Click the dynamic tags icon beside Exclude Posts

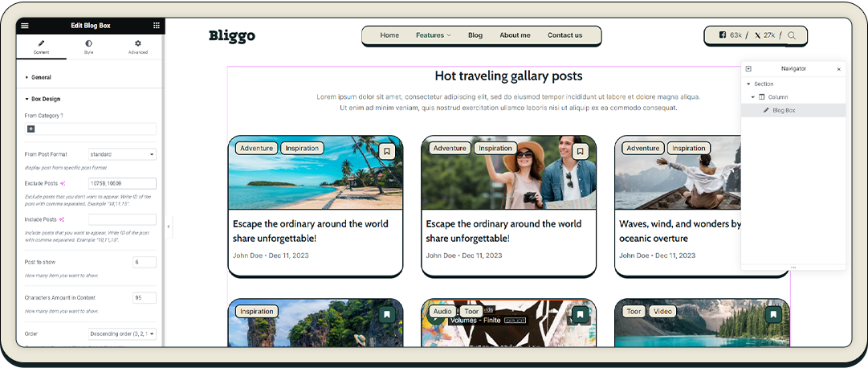tap(63, 183)
